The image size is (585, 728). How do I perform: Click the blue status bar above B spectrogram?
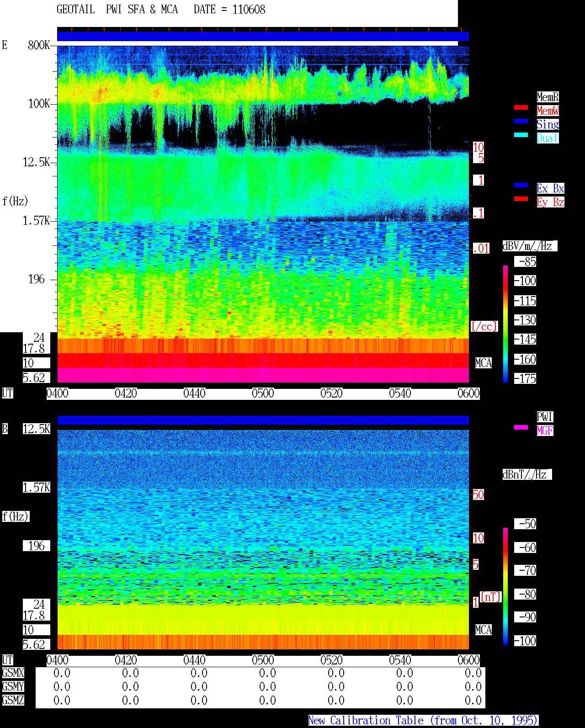[263, 420]
